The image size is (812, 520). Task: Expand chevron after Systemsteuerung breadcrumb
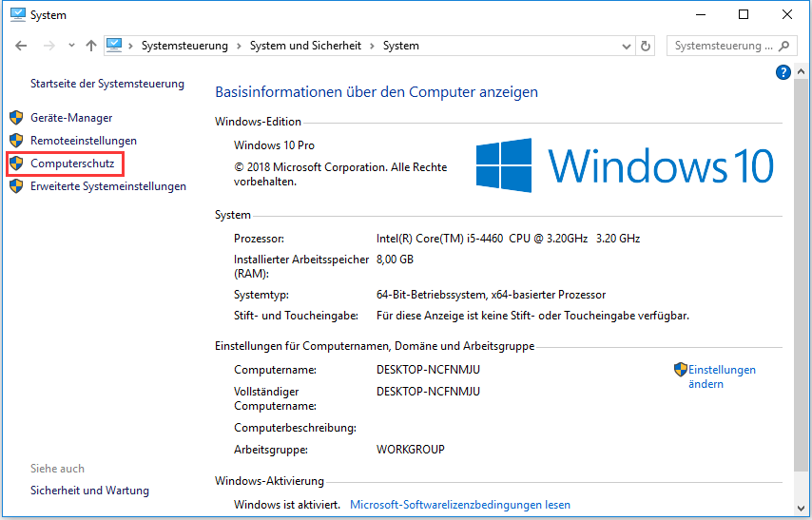pos(239,46)
